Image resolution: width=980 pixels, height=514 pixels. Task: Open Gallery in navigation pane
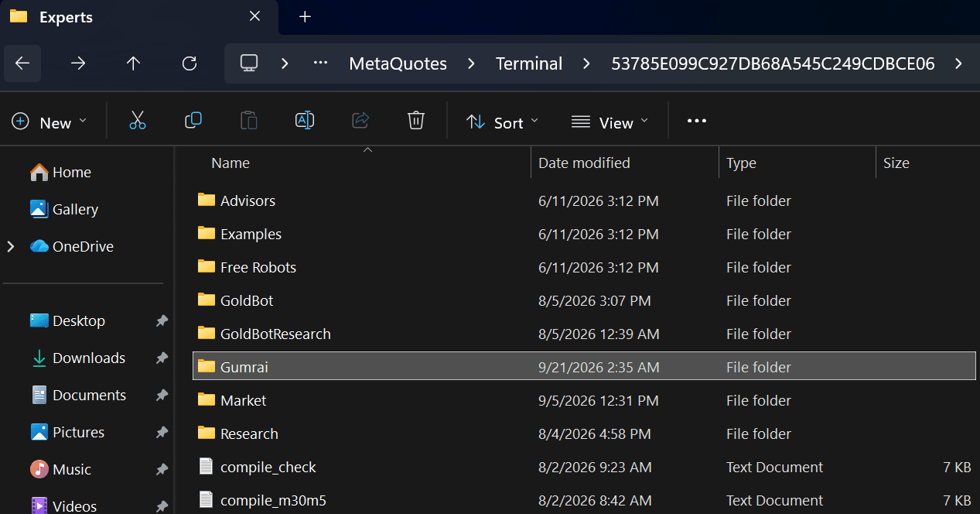(64, 210)
